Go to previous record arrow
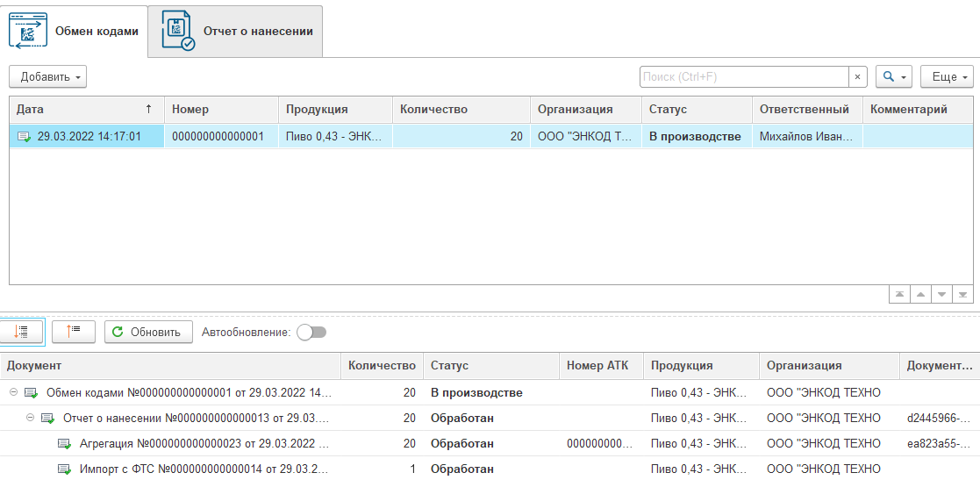 (x=920, y=295)
